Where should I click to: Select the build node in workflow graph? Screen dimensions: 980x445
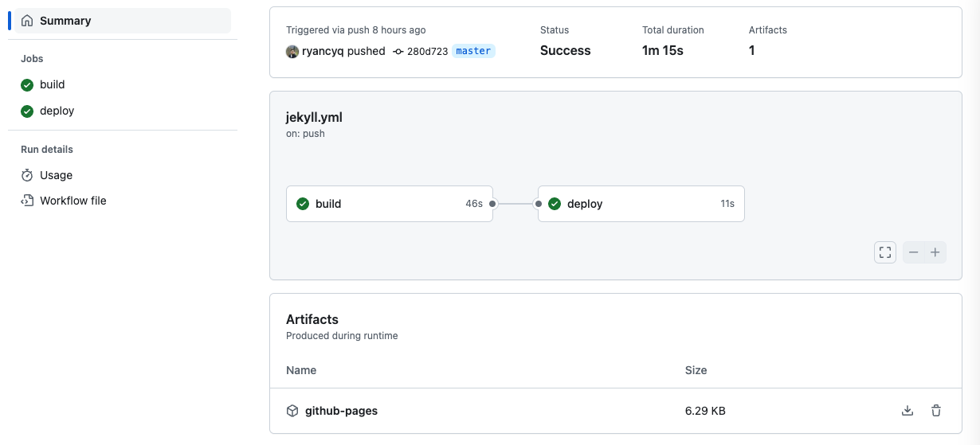click(x=390, y=204)
